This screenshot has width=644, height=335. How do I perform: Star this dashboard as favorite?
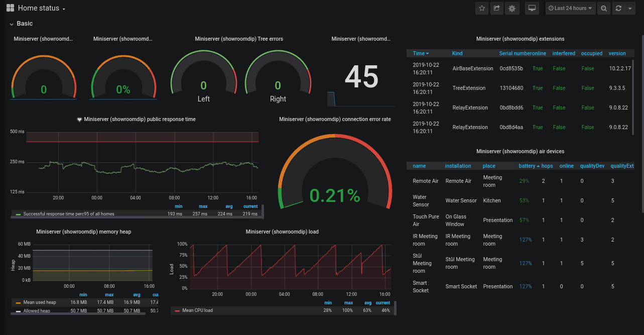[x=482, y=8]
